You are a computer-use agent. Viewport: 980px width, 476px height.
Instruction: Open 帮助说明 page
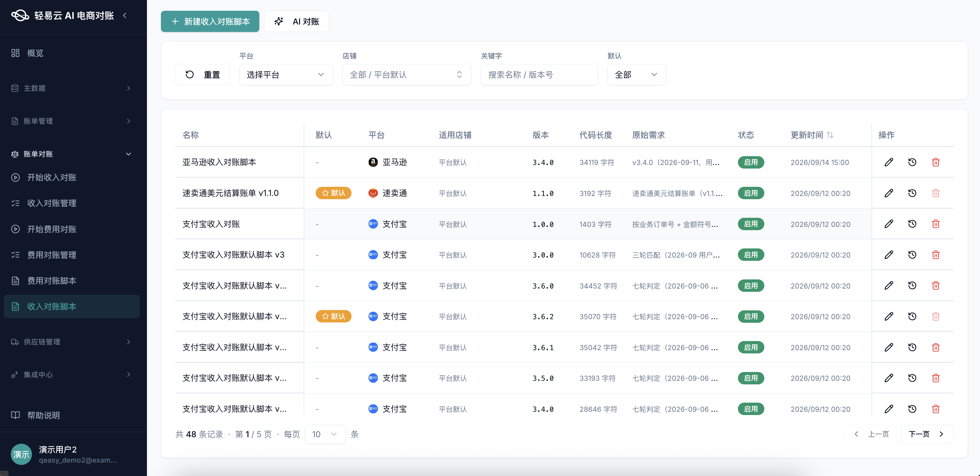pos(72,415)
